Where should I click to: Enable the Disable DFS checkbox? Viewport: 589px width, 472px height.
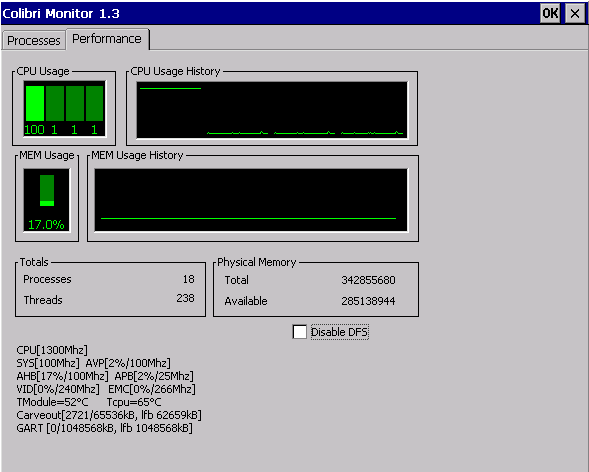click(299, 332)
